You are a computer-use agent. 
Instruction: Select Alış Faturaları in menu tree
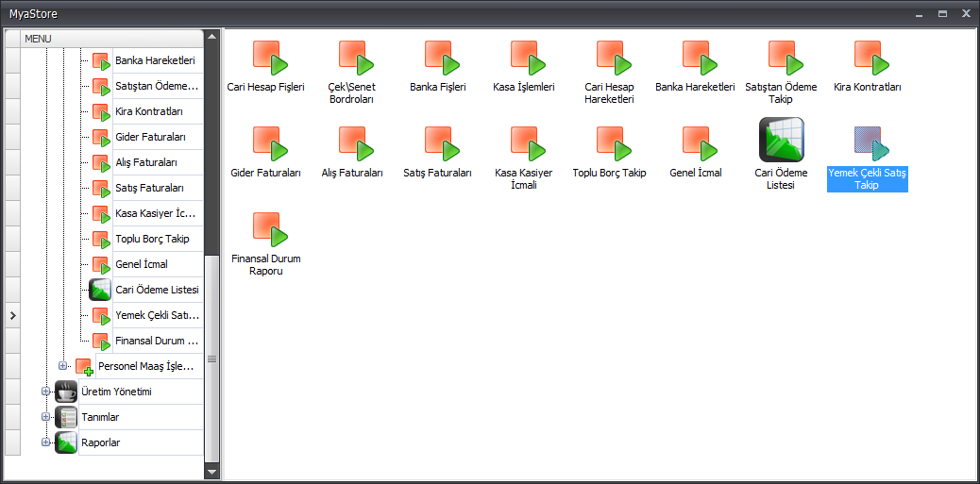pyautogui.click(x=158, y=162)
